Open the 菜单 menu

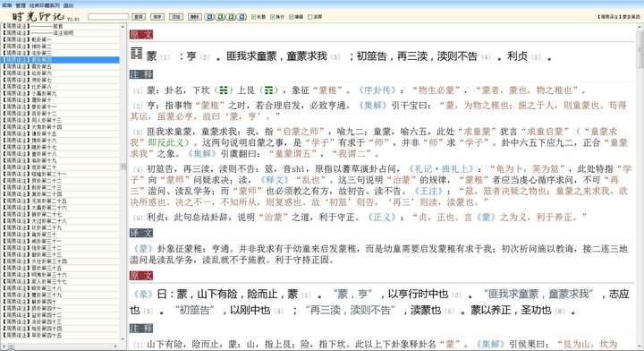click(x=7, y=5)
